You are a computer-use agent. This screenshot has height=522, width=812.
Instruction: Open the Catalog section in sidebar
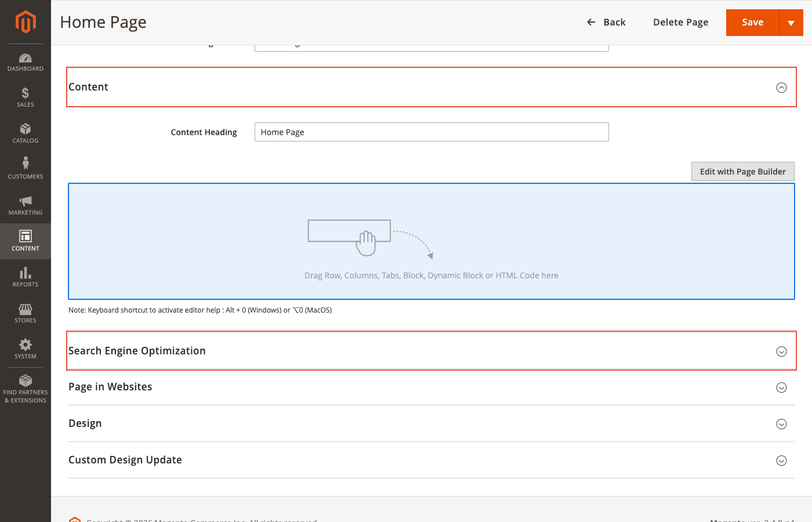tap(26, 133)
